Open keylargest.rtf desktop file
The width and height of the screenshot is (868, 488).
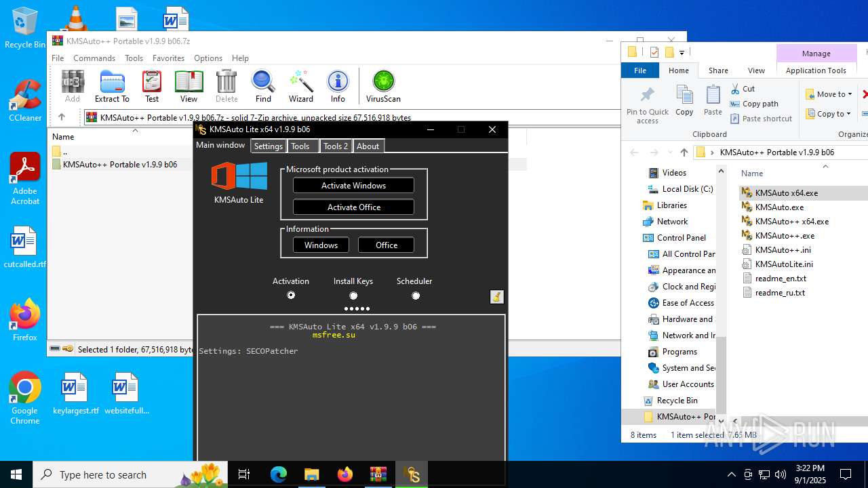75,394
